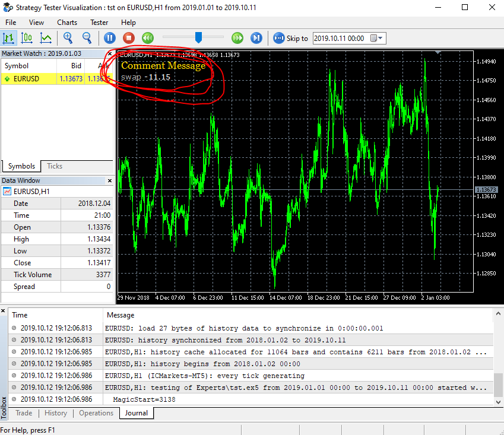
Task: Switch to line chart mode
Action: (46, 38)
